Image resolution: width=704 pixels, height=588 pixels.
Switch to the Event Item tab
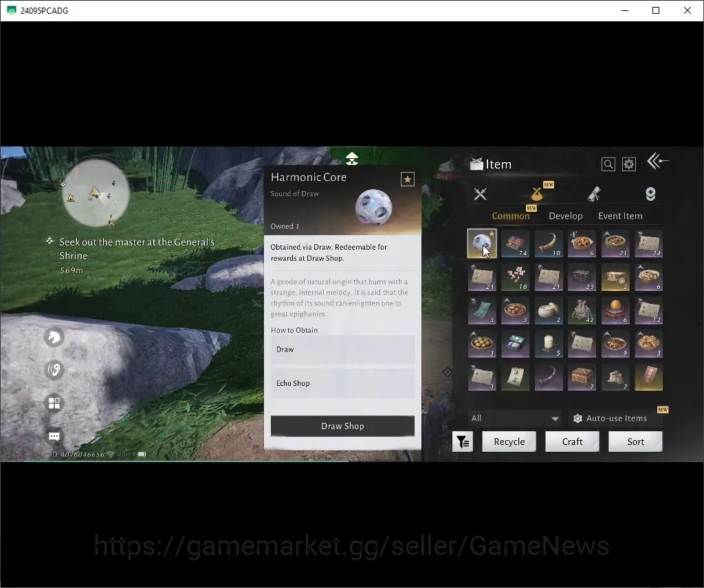point(620,216)
